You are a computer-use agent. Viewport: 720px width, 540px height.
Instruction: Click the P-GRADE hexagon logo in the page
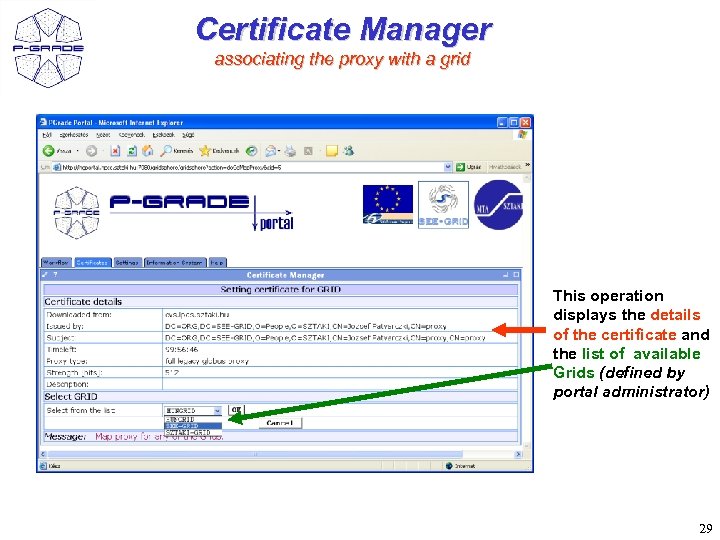point(77,213)
